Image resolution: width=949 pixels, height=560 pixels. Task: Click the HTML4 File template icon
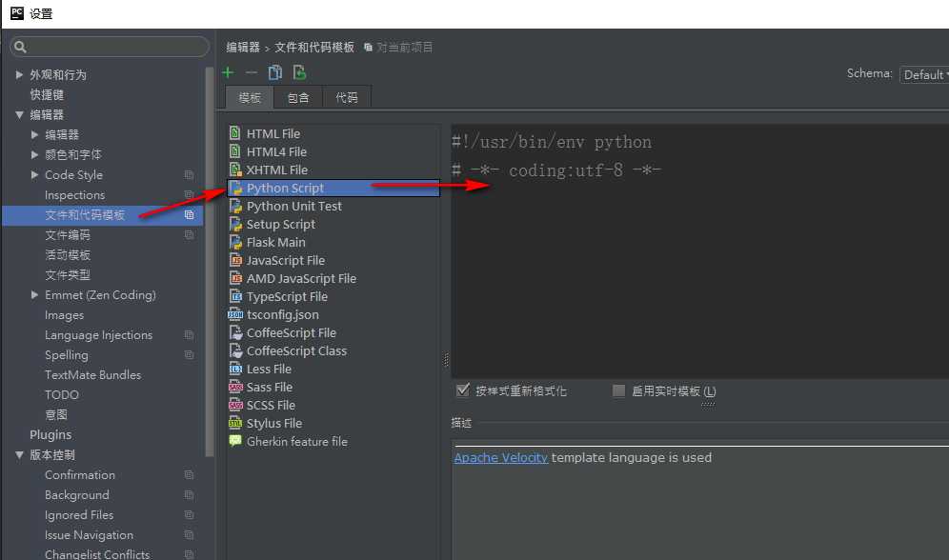point(235,151)
